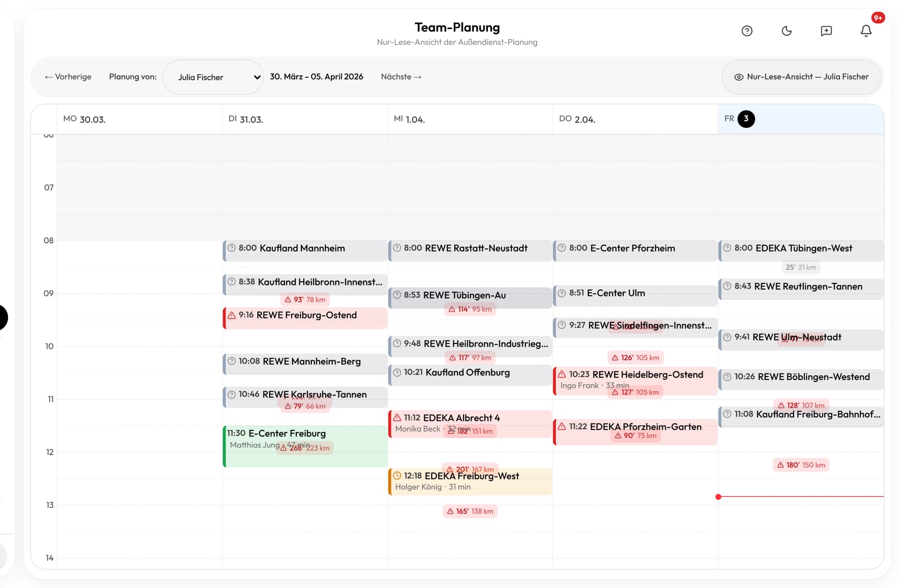Click warning icon on REWE Freiburg-Ostend
This screenshot has height=588, width=900.
[232, 315]
